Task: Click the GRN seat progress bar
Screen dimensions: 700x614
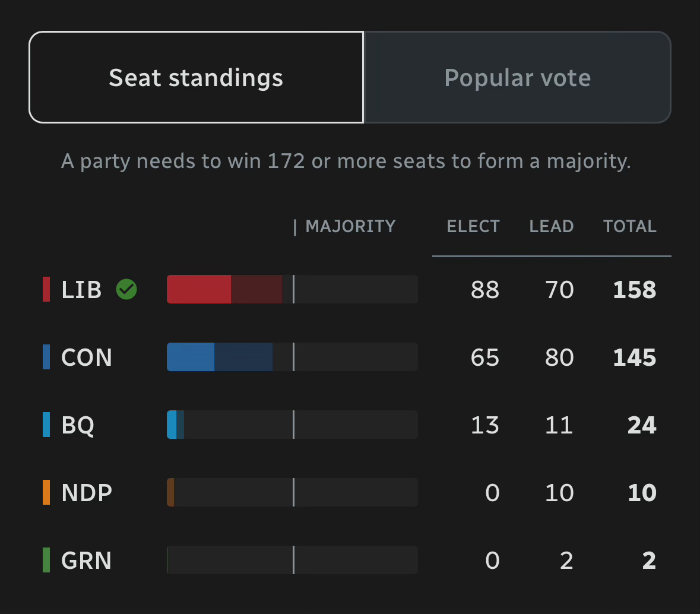Action: [292, 561]
